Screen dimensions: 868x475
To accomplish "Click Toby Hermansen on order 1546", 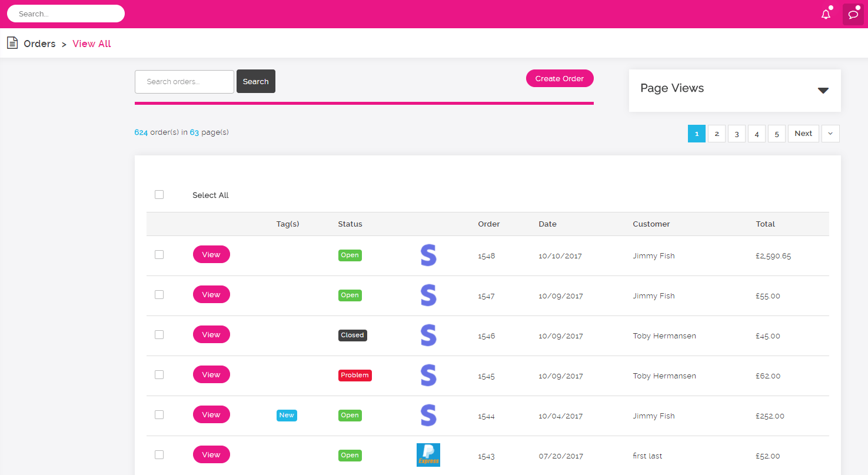I will click(664, 336).
